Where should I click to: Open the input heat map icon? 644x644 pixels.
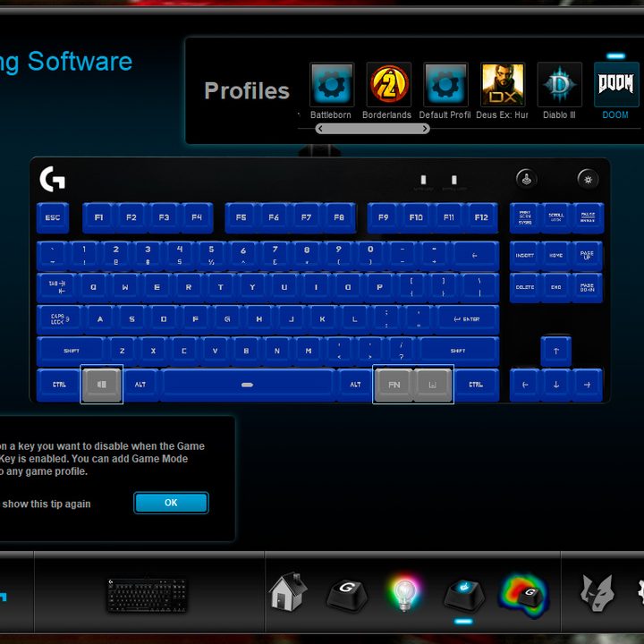click(x=523, y=595)
